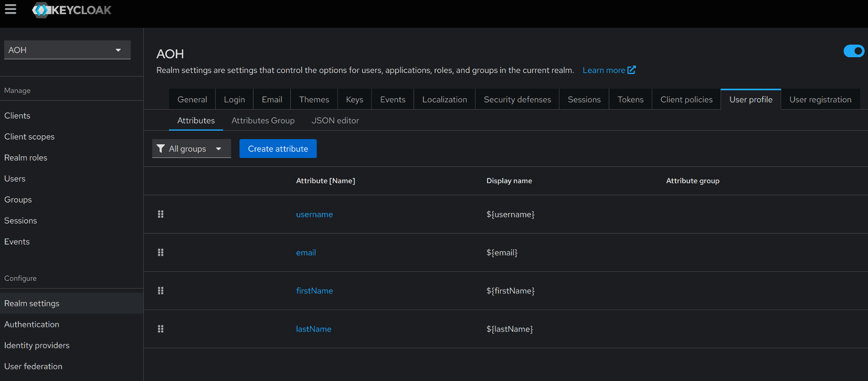The height and width of the screenshot is (381, 868).
Task: Switch to the General tab
Action: (192, 99)
